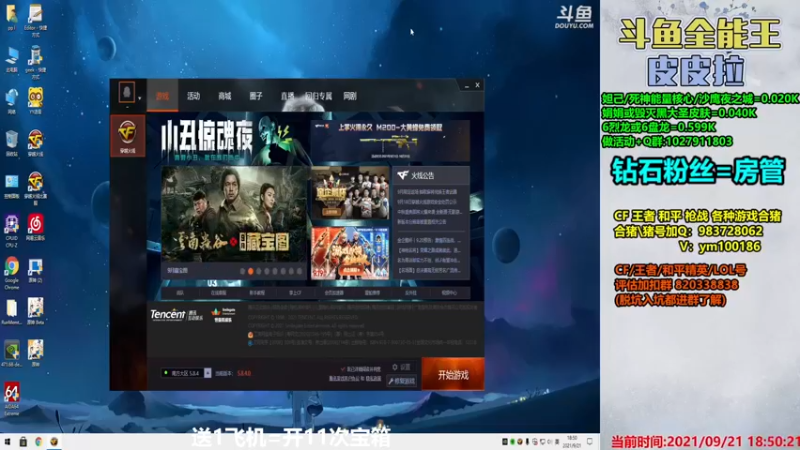Image resolution: width=800 pixels, height=450 pixels.
Task: Open the 小丑惊魂夜 banner
Action: pyautogui.click(x=227, y=138)
